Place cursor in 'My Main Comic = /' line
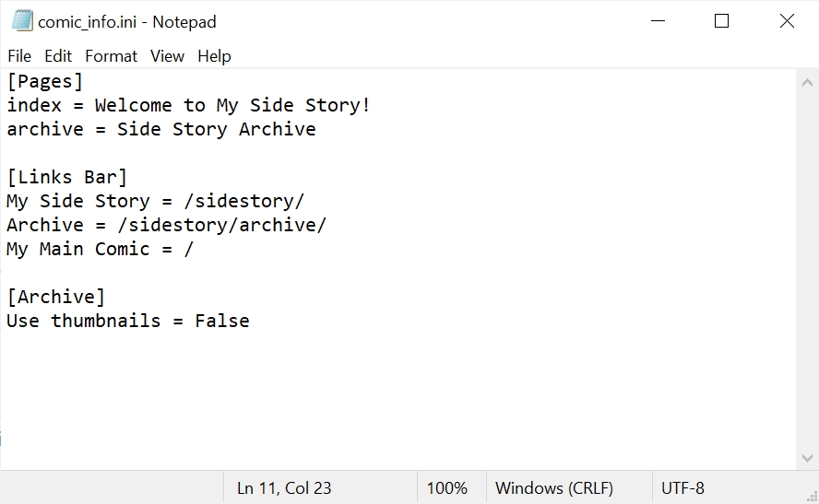The height and width of the screenshot is (504, 819). (100, 249)
